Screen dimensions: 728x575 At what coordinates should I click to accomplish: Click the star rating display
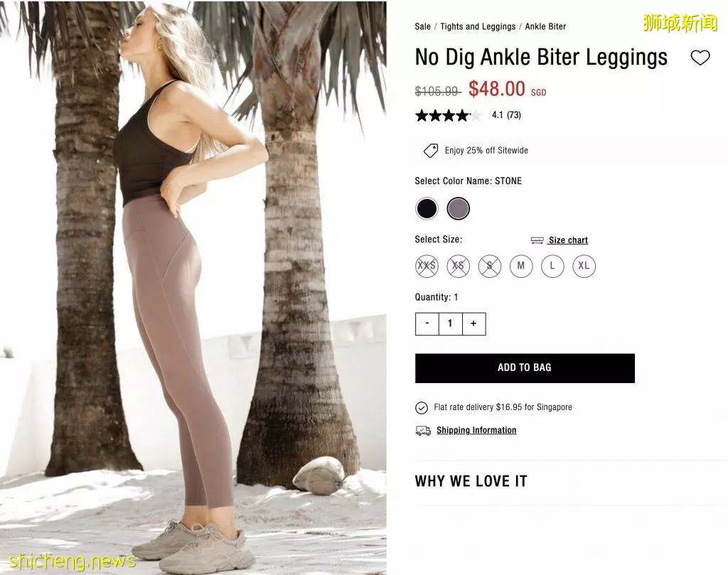[448, 115]
